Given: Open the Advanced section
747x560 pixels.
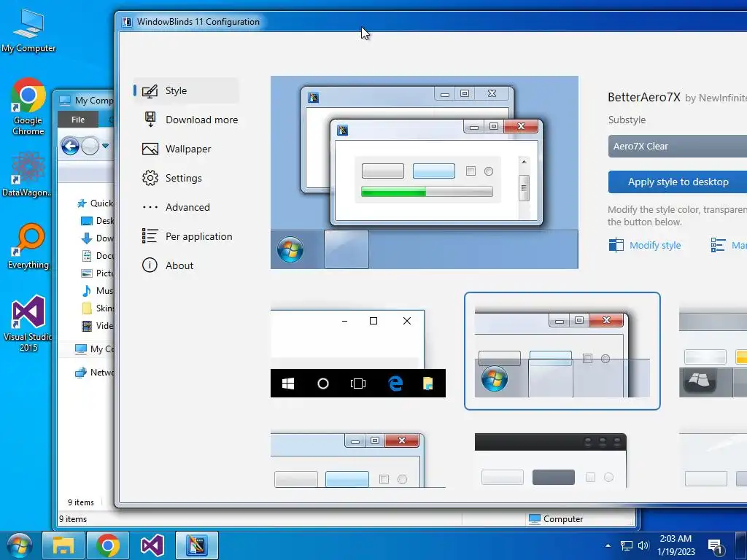Looking at the screenshot, I should (x=186, y=207).
